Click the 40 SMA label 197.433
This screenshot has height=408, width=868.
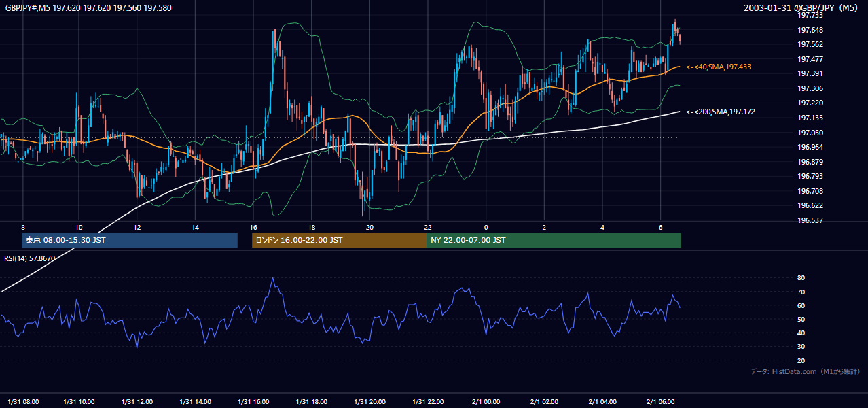click(x=718, y=67)
